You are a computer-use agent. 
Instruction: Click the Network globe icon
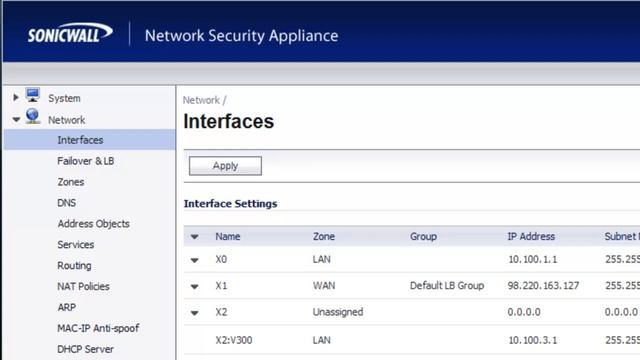click(33, 116)
